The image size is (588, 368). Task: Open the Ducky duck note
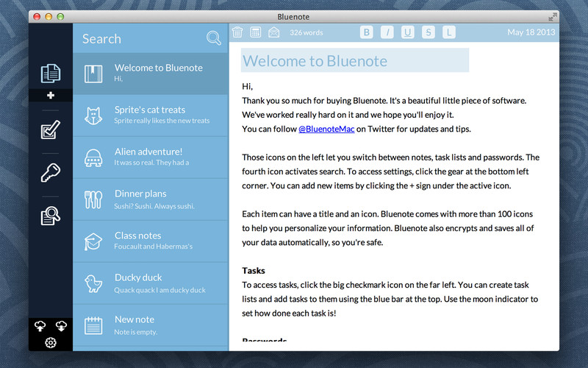tap(151, 283)
